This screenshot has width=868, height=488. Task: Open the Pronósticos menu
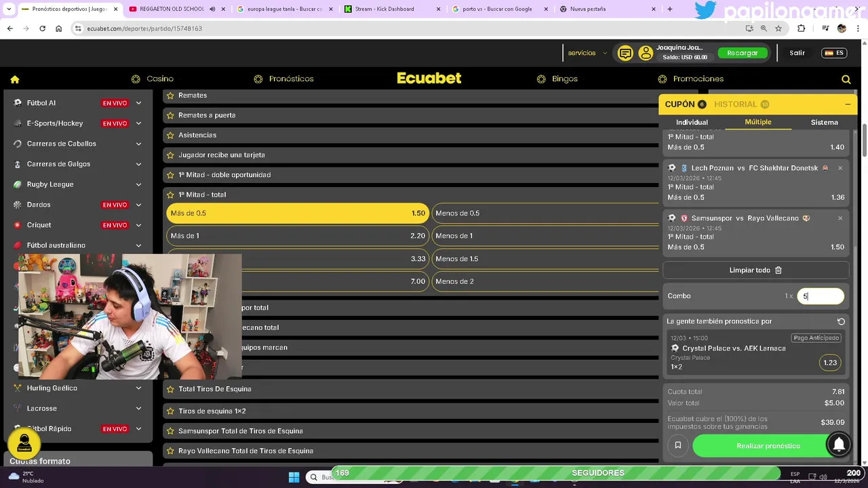[283, 79]
